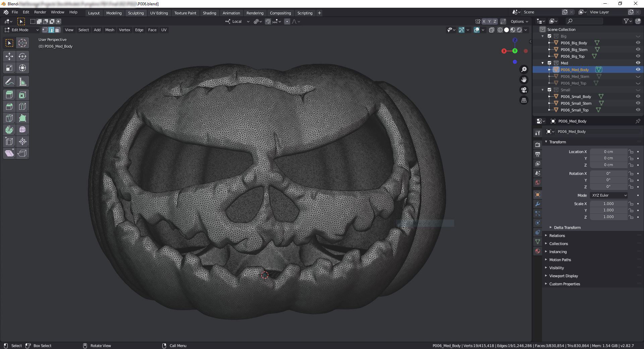Toggle snapping magnet icon
The width and height of the screenshot is (644, 349).
pos(268,21)
